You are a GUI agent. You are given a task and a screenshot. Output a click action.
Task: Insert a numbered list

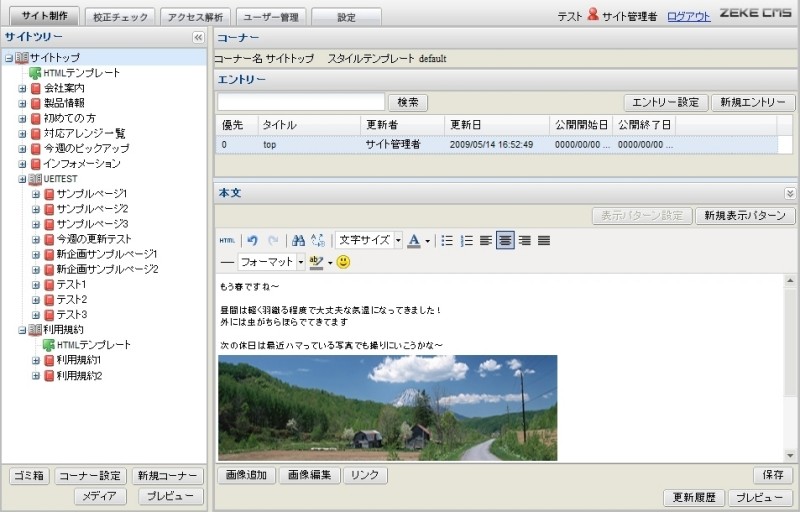coord(466,241)
